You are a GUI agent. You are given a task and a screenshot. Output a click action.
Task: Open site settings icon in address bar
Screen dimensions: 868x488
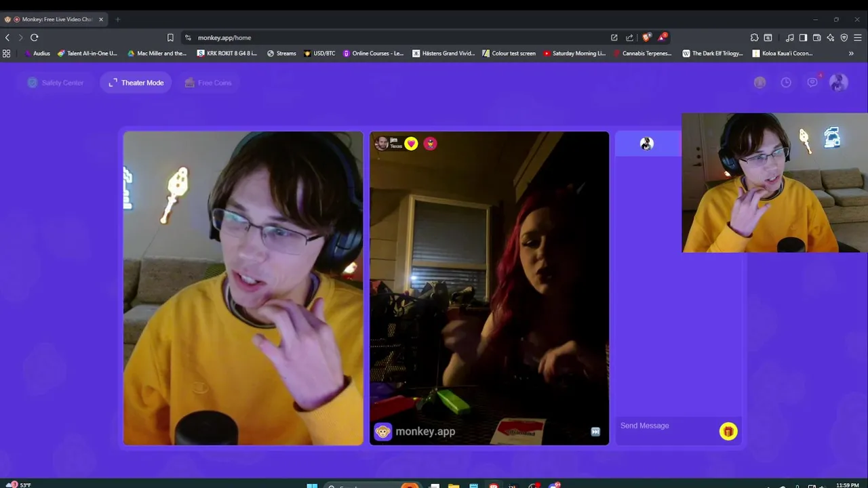pyautogui.click(x=188, y=38)
